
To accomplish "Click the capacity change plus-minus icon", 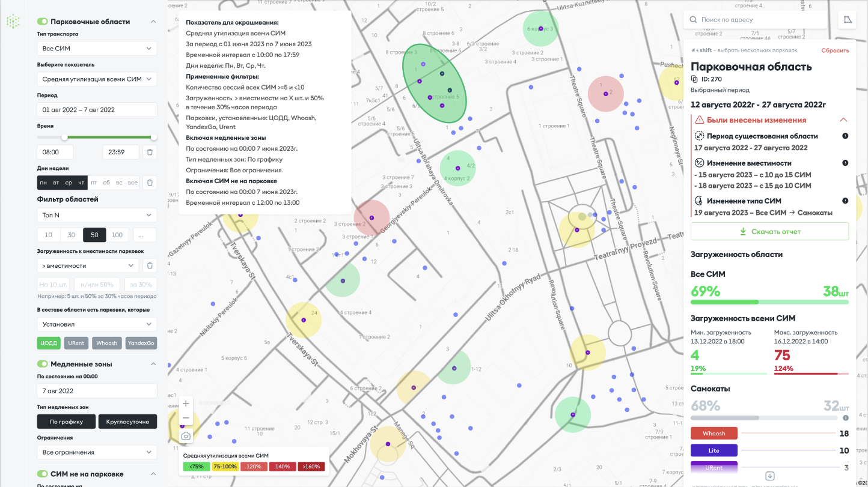I will click(x=699, y=163).
